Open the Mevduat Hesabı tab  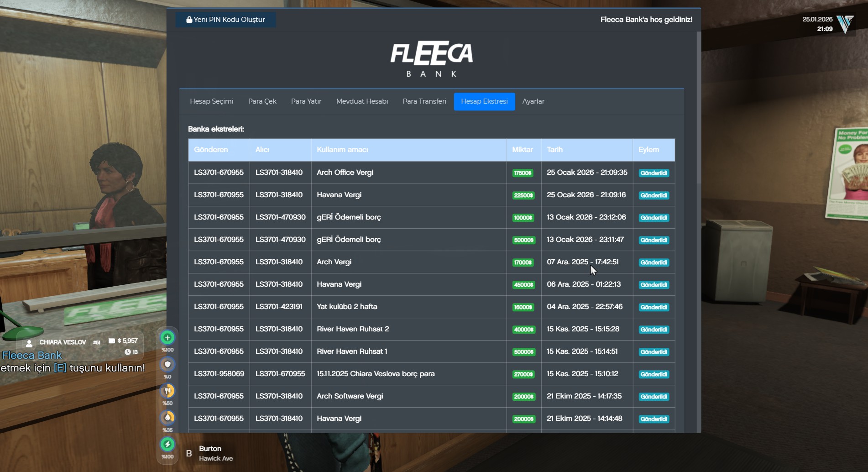362,101
